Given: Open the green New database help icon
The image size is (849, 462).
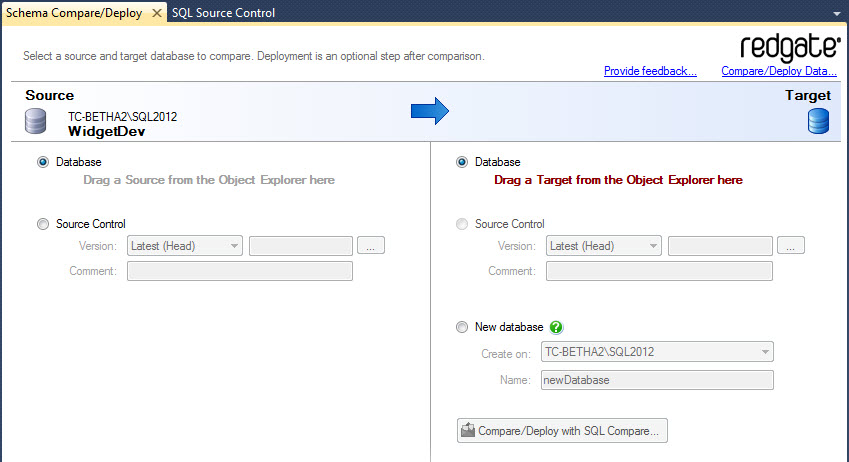Looking at the screenshot, I should 556,327.
